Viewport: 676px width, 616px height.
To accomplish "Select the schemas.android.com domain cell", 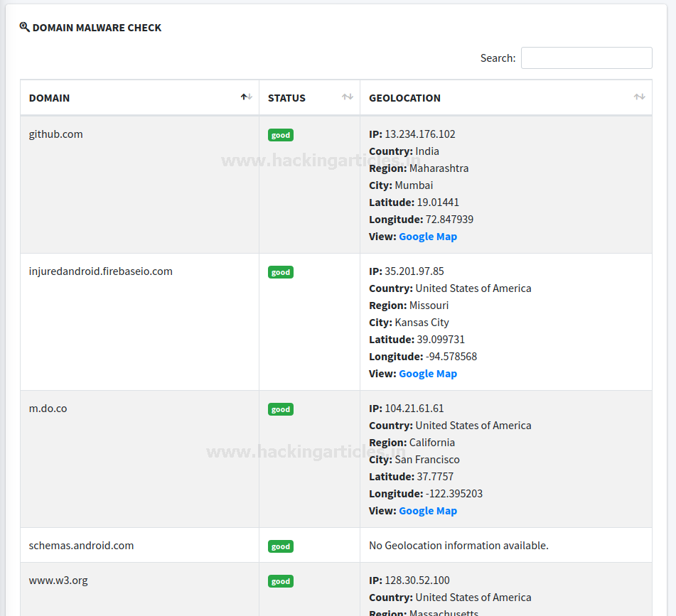I will pyautogui.click(x=140, y=545).
